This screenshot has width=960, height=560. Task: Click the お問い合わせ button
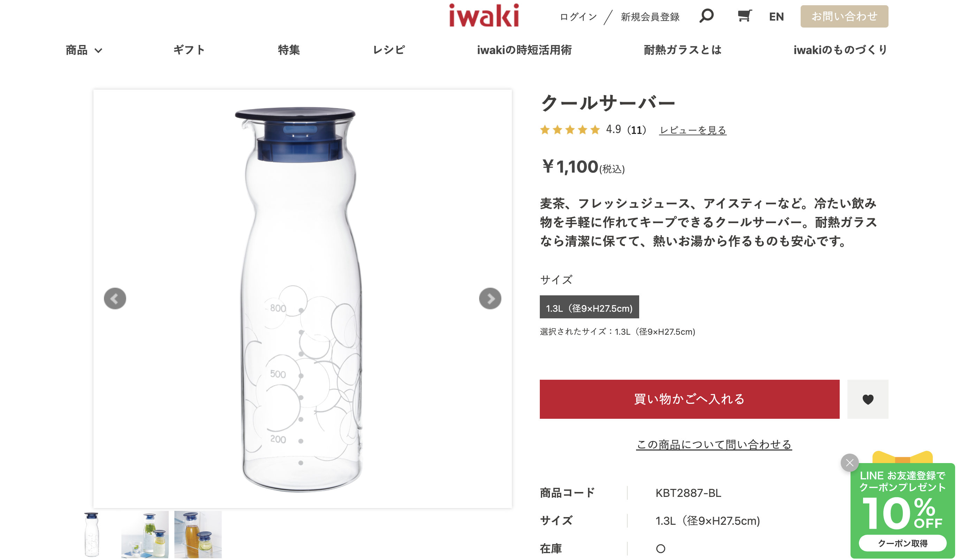[844, 16]
